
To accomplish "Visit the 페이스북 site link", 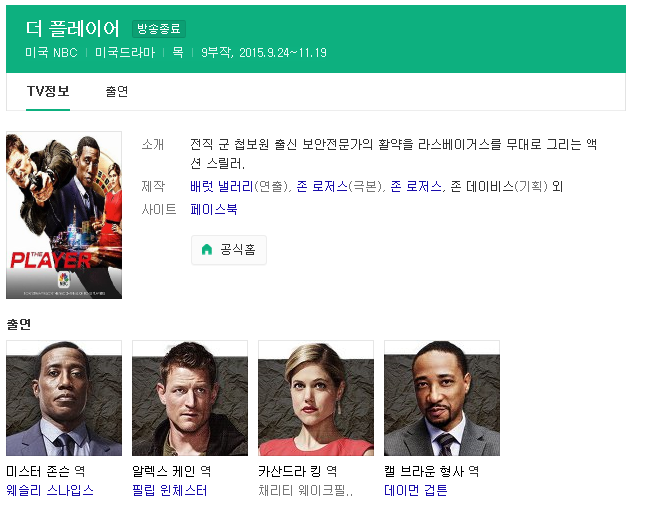I will coord(213,209).
